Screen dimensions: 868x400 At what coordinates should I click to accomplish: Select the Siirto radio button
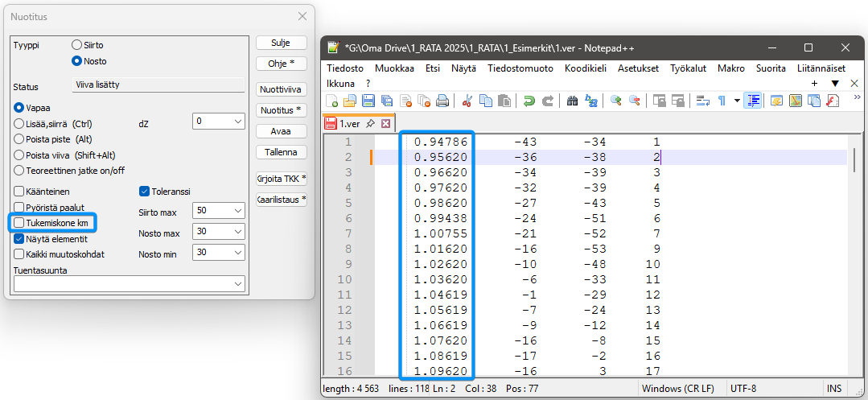tap(77, 46)
